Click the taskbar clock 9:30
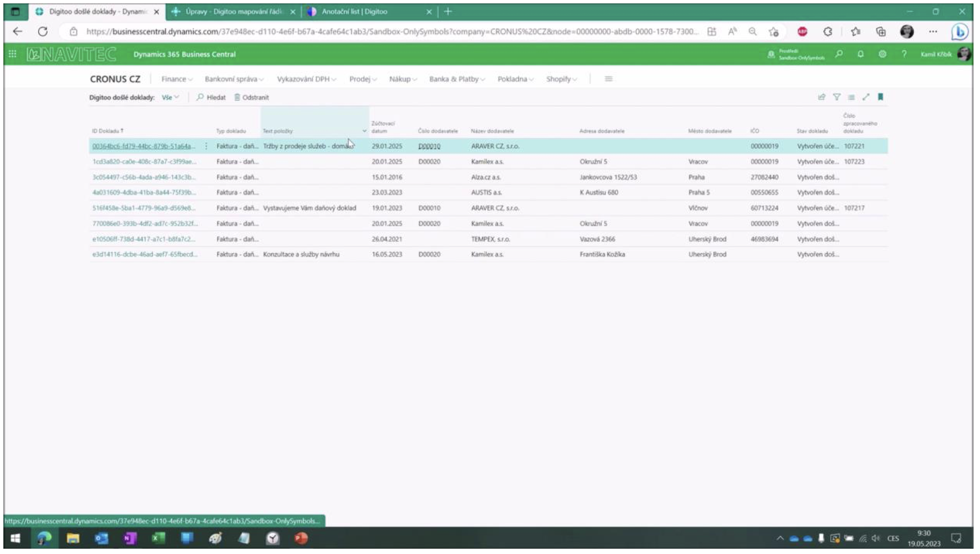This screenshot has width=980, height=554. click(923, 533)
